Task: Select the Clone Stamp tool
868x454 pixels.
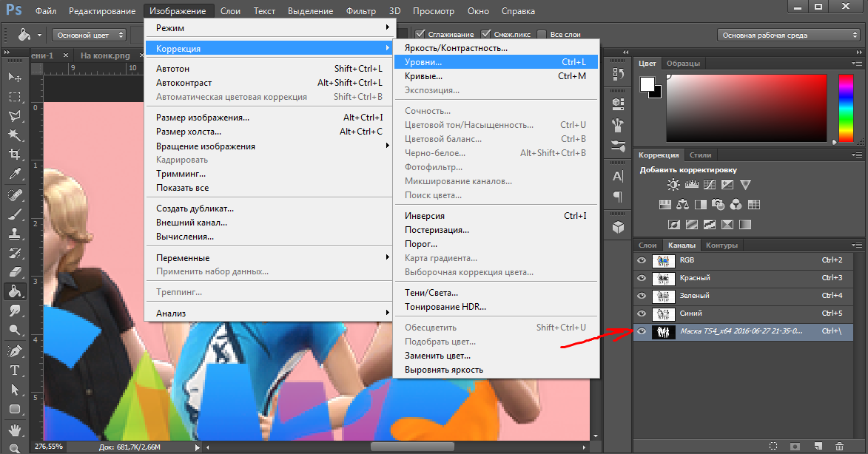Action: tap(15, 234)
